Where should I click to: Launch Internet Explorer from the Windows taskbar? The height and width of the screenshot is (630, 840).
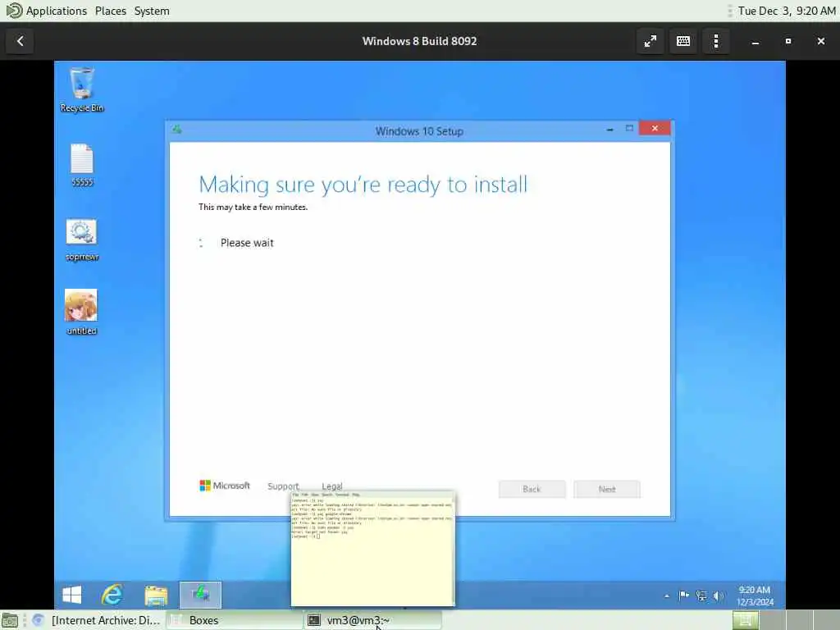pyautogui.click(x=112, y=595)
